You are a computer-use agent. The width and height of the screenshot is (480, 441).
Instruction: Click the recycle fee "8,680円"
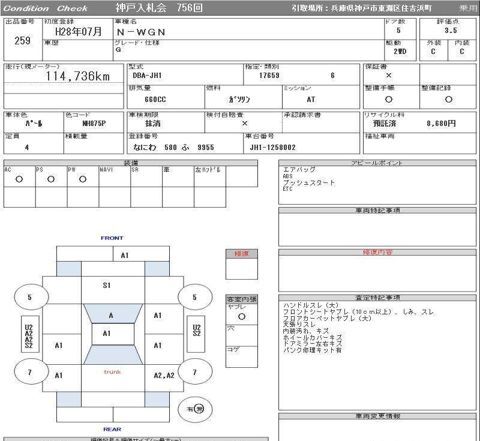(x=441, y=124)
